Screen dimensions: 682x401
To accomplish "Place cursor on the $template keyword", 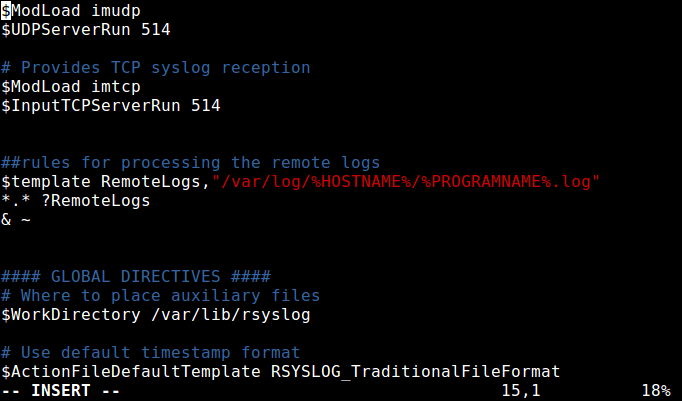I will [45, 181].
